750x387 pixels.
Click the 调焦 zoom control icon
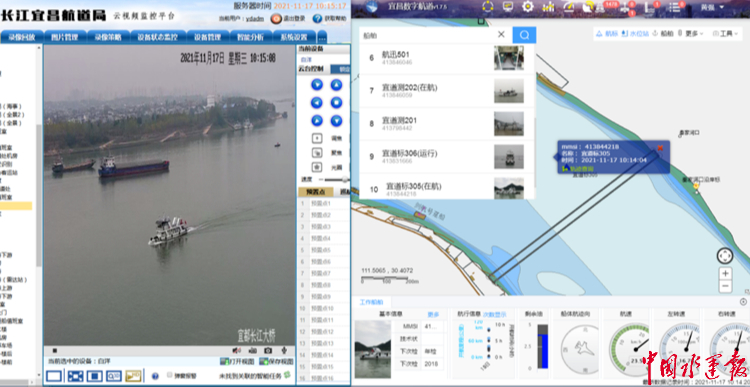click(317, 138)
